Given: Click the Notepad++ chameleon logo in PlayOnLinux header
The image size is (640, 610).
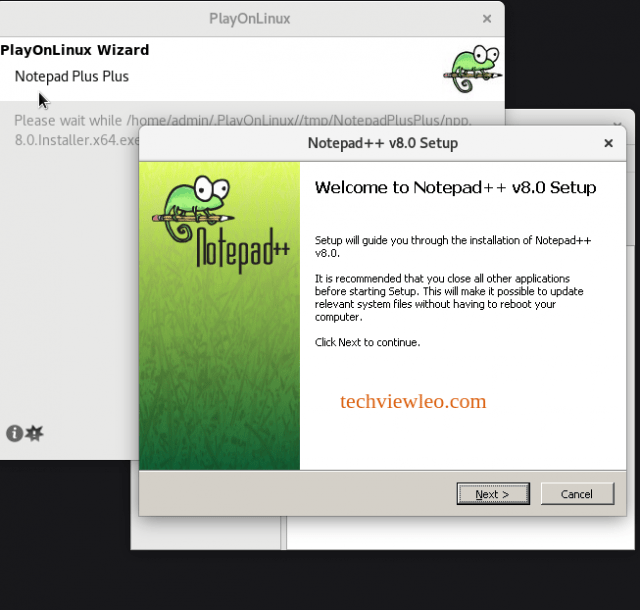Looking at the screenshot, I should click(473, 69).
